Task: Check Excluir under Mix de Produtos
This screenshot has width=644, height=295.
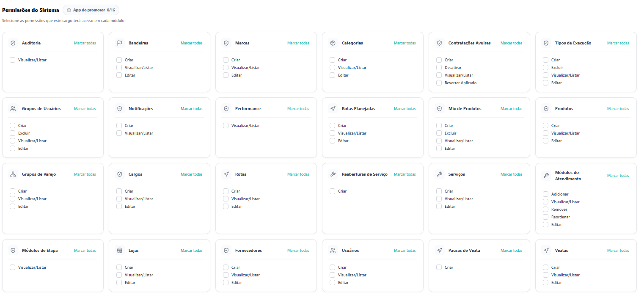Action: 439,133
